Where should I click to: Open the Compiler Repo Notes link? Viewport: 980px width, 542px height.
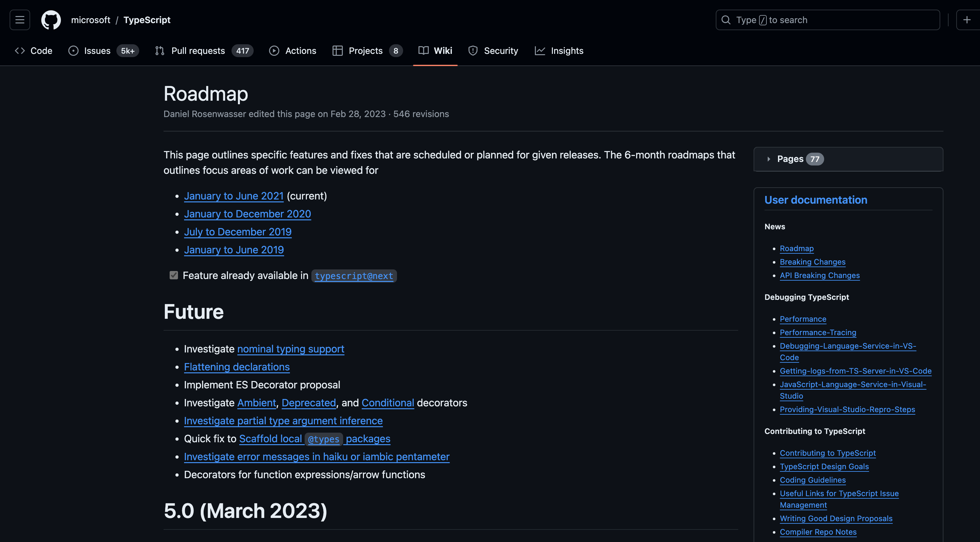818,532
